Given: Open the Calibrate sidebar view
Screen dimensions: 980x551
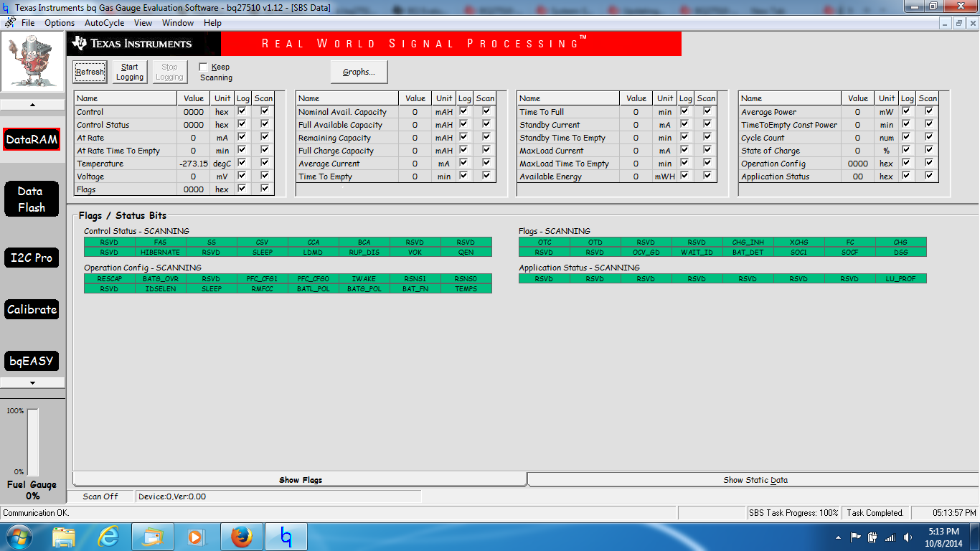Looking at the screenshot, I should (x=32, y=309).
